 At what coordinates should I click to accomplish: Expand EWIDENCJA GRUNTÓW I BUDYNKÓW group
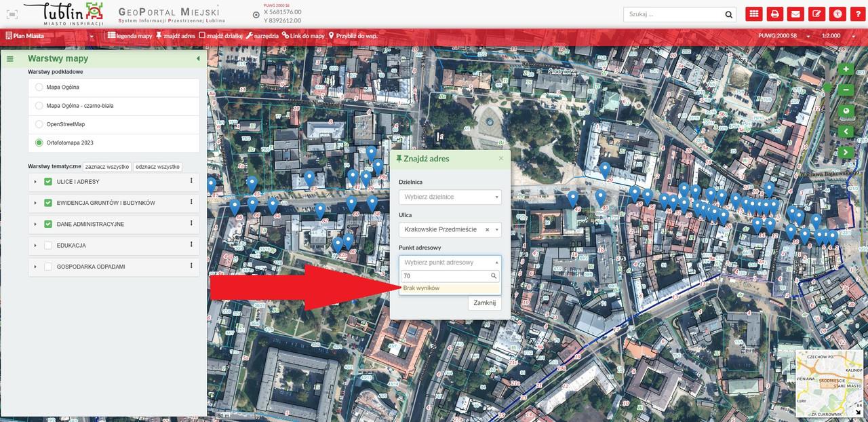coord(35,203)
